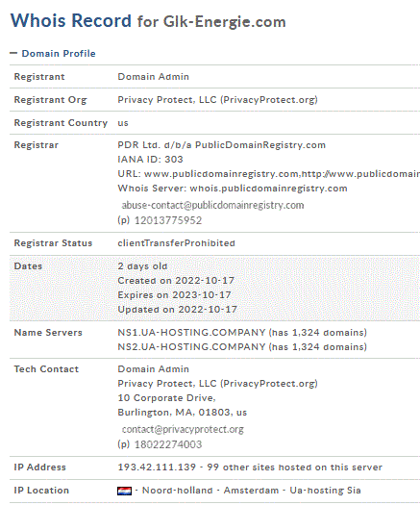
Task: Click the Domain Profile heading
Action: click(59, 54)
